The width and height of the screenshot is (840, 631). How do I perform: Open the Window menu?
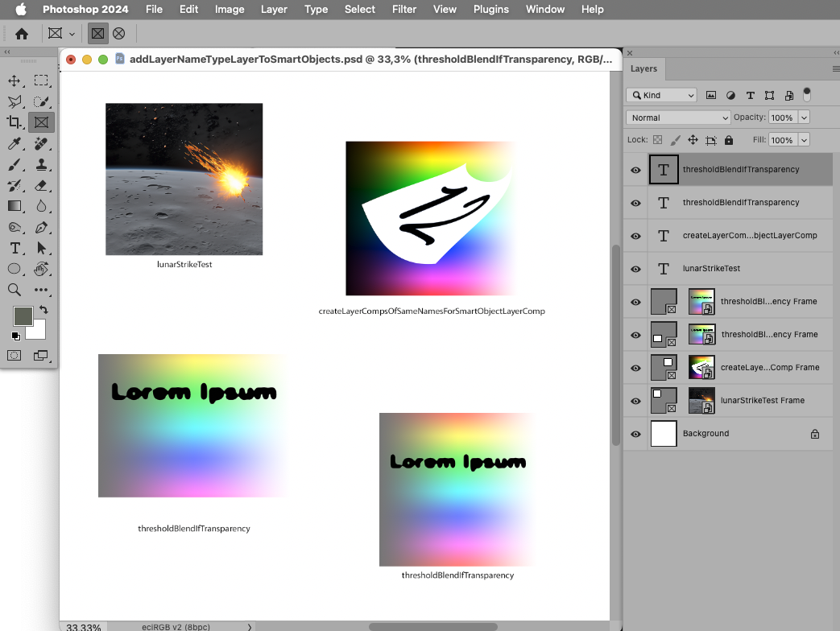544,9
